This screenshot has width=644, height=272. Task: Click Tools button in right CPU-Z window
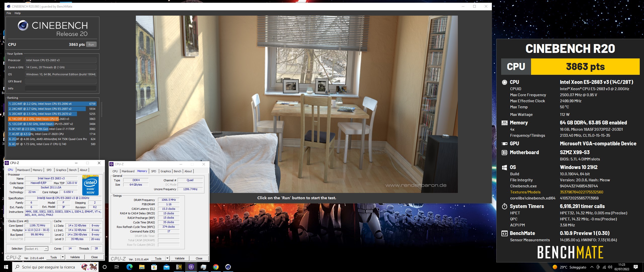(x=158, y=258)
